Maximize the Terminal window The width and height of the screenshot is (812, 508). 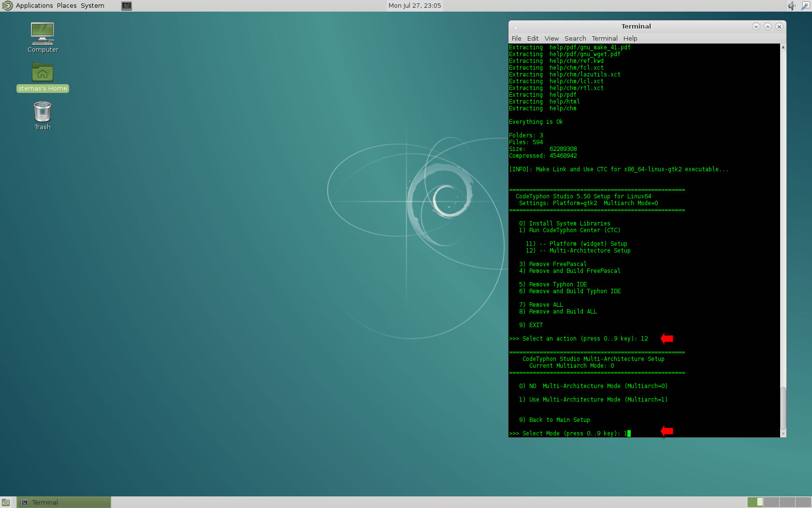[x=768, y=27]
